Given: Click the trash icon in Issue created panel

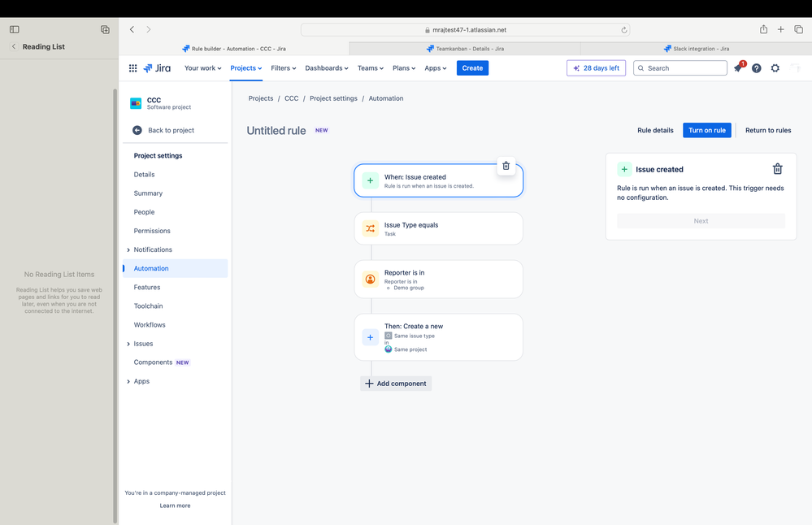Looking at the screenshot, I should [x=777, y=169].
